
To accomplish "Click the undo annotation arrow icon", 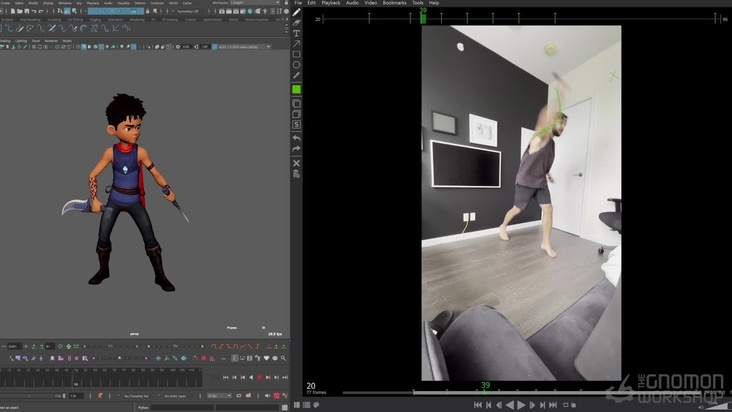I will [x=297, y=138].
